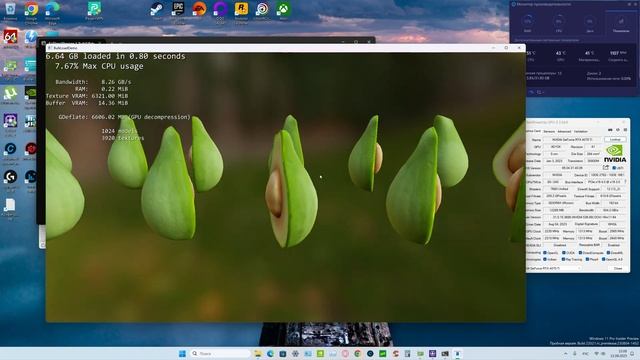Open the uTorrent desktop icon
This screenshot has width=640, height=360.
pyautogui.click(x=10, y=94)
